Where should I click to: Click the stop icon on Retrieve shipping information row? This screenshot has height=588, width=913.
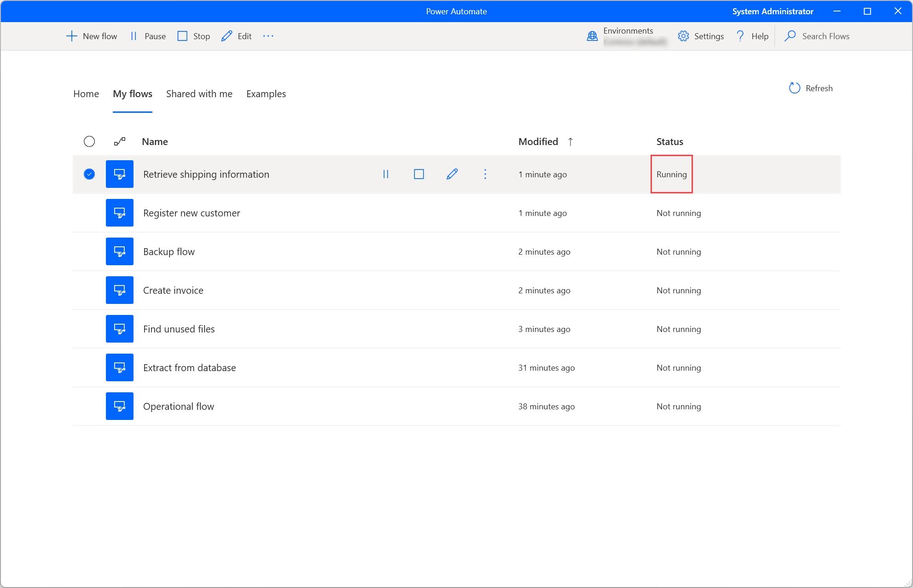click(419, 174)
